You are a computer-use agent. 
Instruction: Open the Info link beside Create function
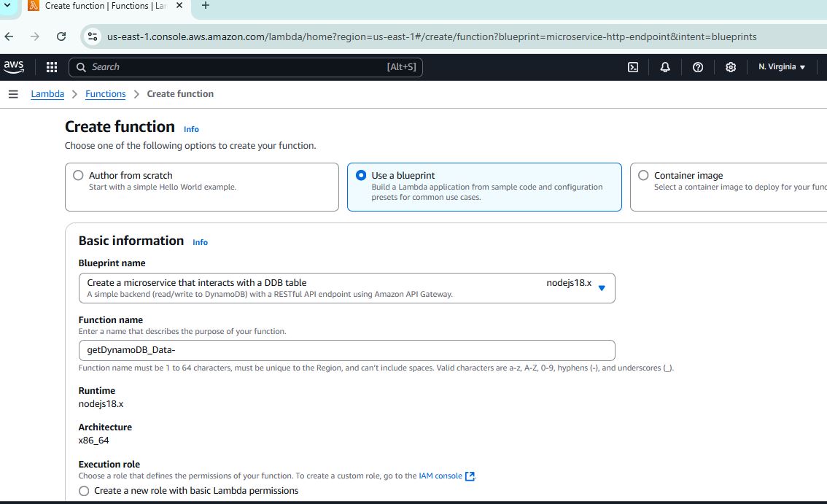pos(191,129)
